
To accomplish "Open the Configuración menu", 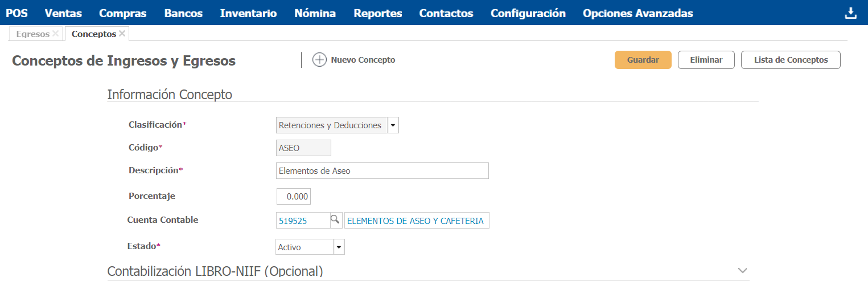I will click(528, 13).
